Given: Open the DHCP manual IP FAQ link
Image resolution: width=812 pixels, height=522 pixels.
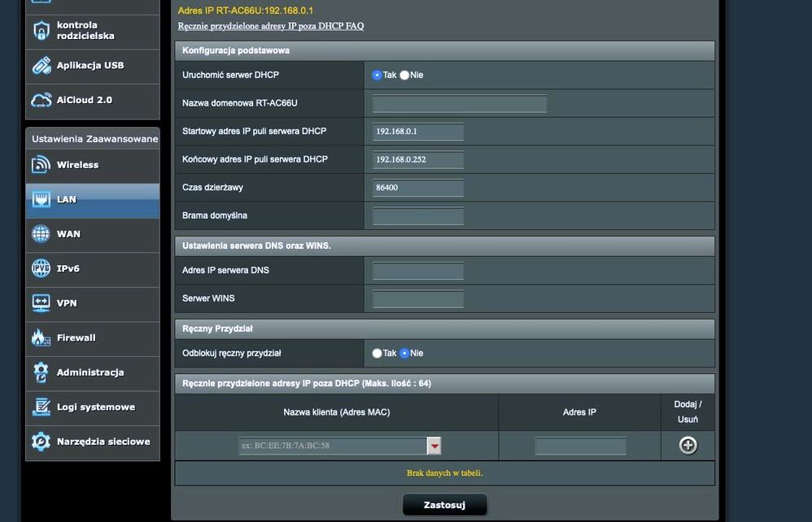Looking at the screenshot, I should pyautogui.click(x=271, y=26).
